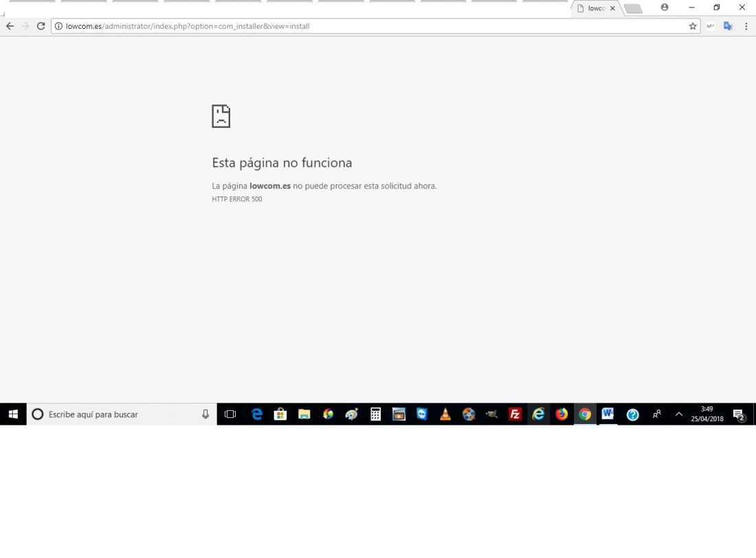Open the clock and date flyout

pos(707,414)
